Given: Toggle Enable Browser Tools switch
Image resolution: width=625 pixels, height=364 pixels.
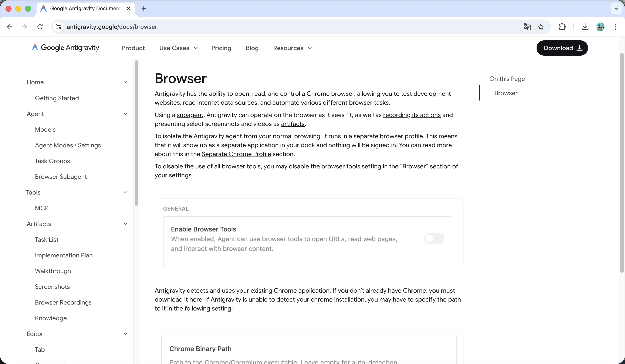Looking at the screenshot, I should coord(434,238).
